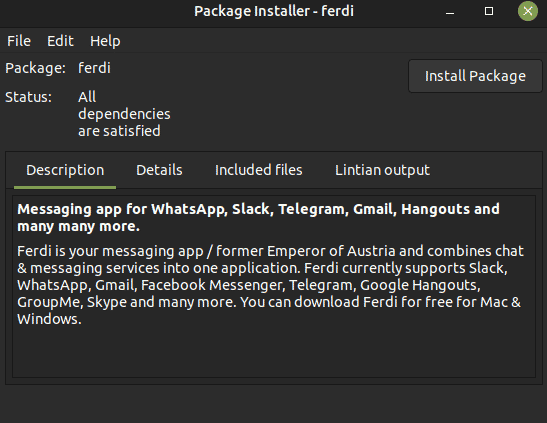Click the bold description heading text
This screenshot has width=547, height=423.
click(x=258, y=218)
